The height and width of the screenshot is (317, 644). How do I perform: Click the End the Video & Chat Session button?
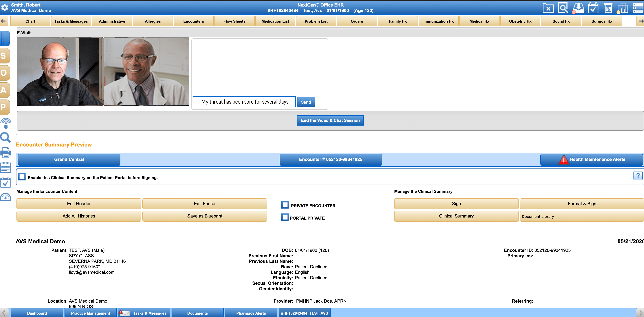coord(330,120)
